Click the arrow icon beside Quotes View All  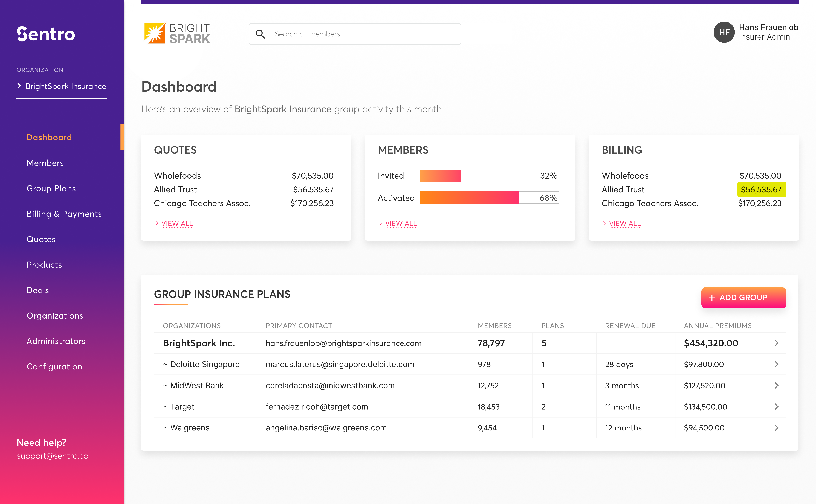coord(156,223)
